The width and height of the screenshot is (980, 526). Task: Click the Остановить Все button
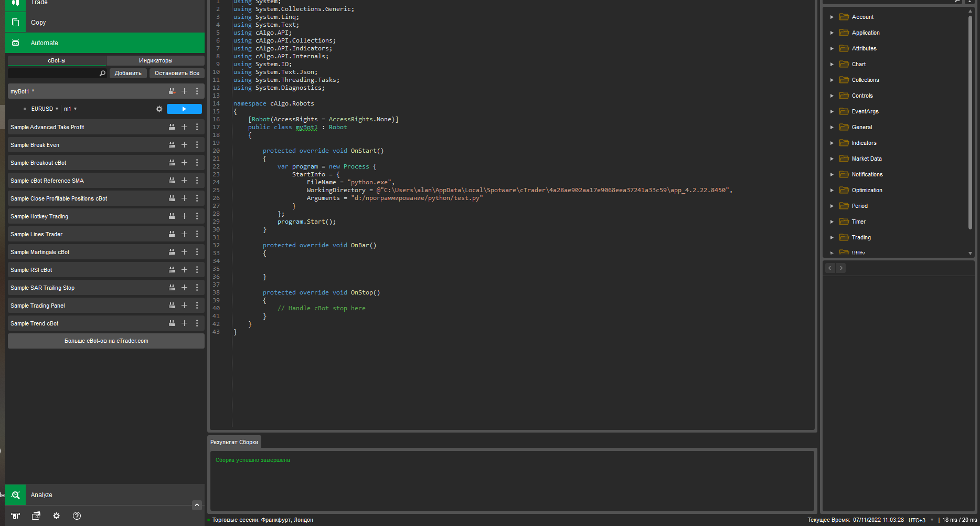tap(177, 73)
